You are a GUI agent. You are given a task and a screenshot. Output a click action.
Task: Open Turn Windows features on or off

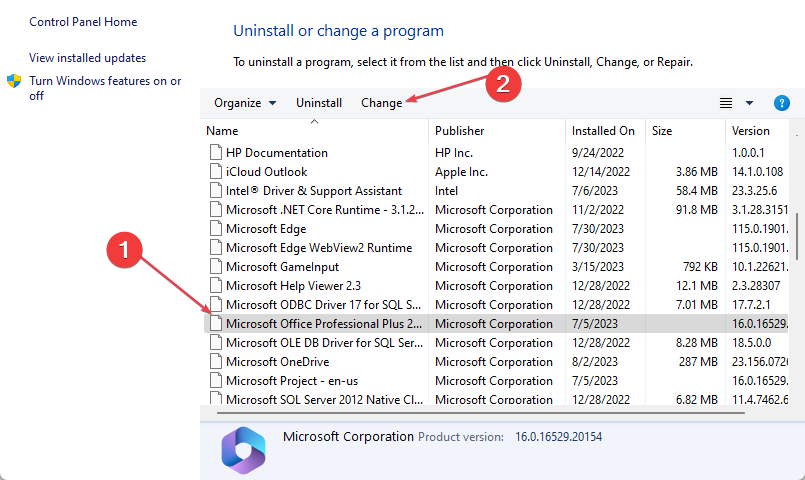pyautogui.click(x=105, y=88)
